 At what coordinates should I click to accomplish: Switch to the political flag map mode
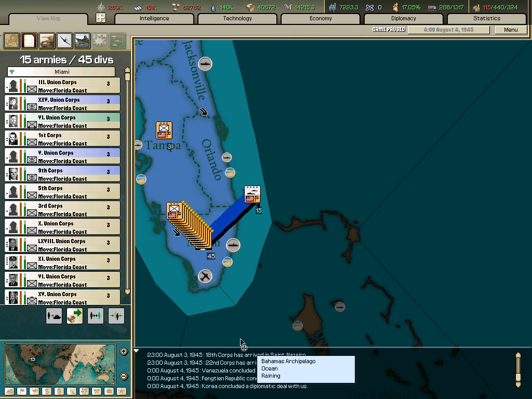coord(22,391)
